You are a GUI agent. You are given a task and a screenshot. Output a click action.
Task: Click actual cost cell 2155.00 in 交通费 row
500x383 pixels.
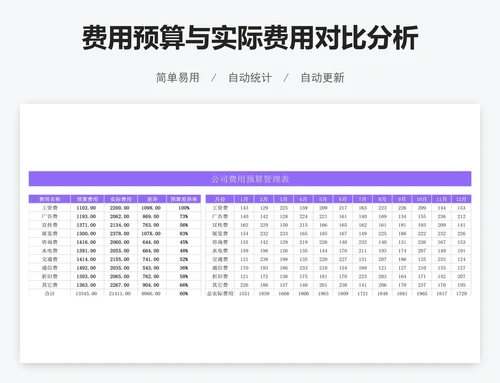(x=120, y=259)
